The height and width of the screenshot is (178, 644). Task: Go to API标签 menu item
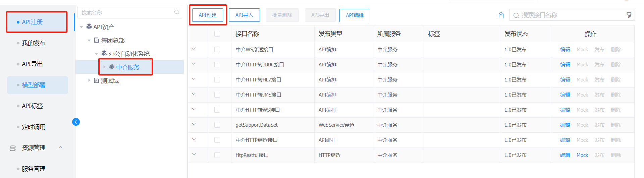coord(32,106)
